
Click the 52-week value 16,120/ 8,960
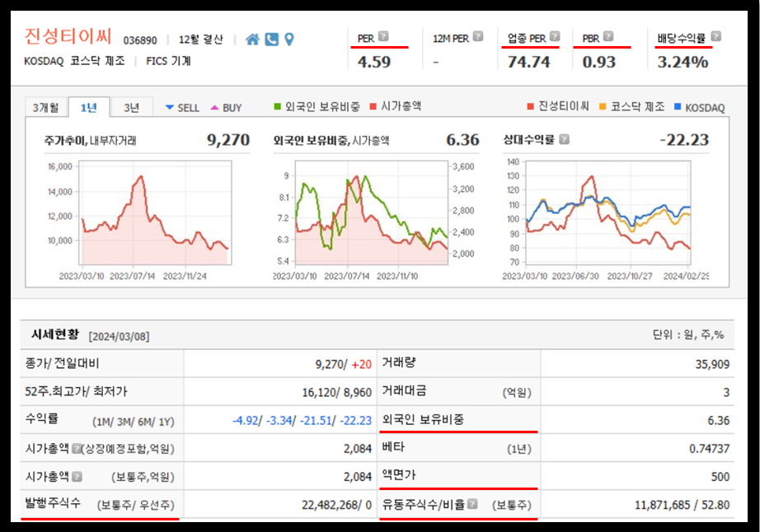(337, 393)
